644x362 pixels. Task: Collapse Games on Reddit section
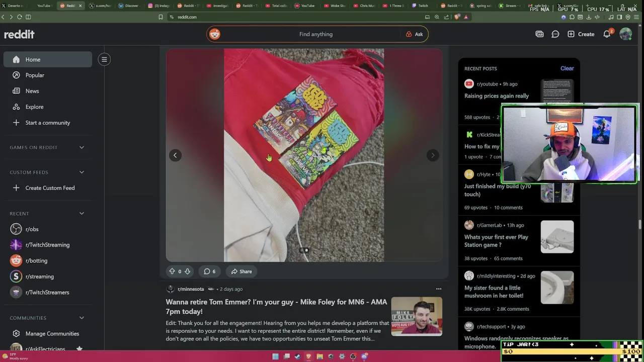tap(82, 147)
